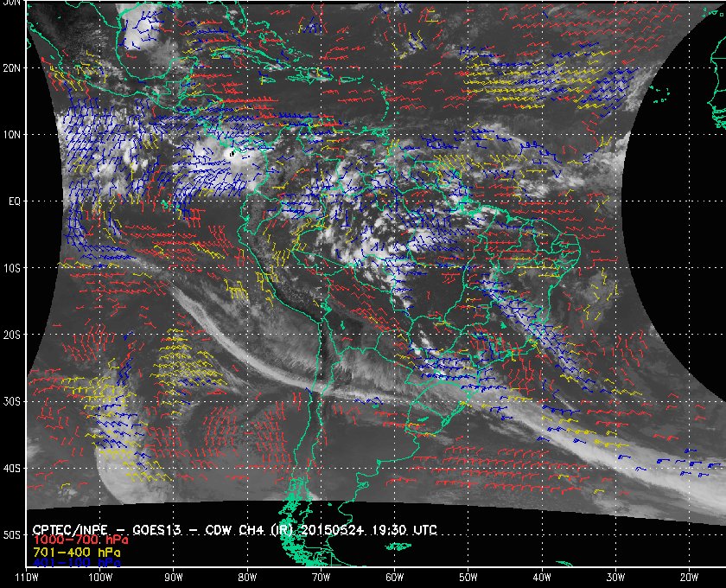Image resolution: width=726 pixels, height=588 pixels.
Task: Click the 50S latitude label
Action: 11,535
